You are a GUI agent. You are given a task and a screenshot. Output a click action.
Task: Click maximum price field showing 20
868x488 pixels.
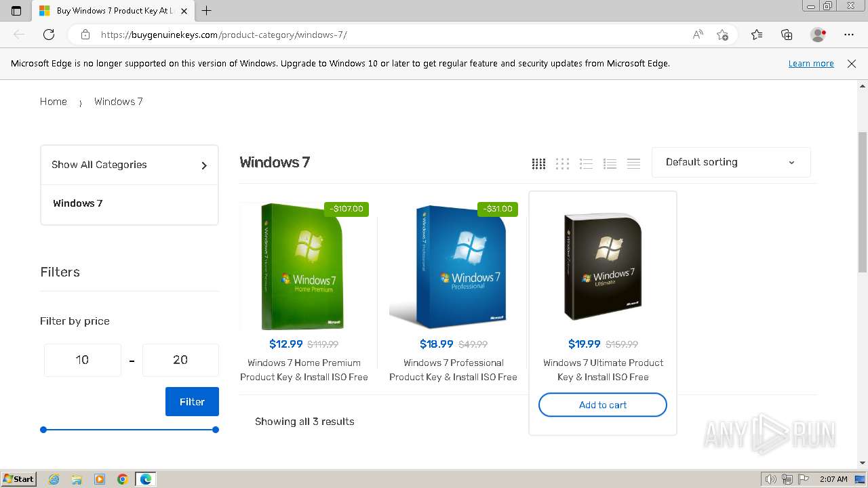(x=180, y=360)
